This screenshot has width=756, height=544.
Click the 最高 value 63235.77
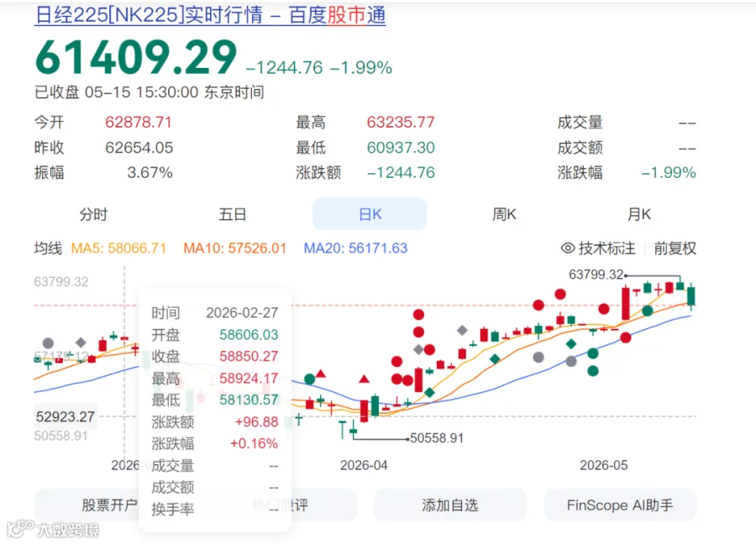coord(401,122)
